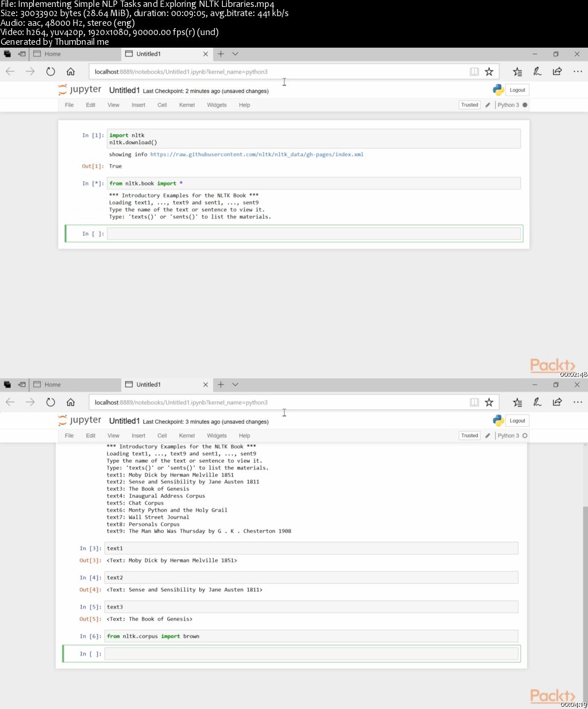
Task: Open the Widgets menu in the 00:02:48 frame
Action: pos(217,105)
